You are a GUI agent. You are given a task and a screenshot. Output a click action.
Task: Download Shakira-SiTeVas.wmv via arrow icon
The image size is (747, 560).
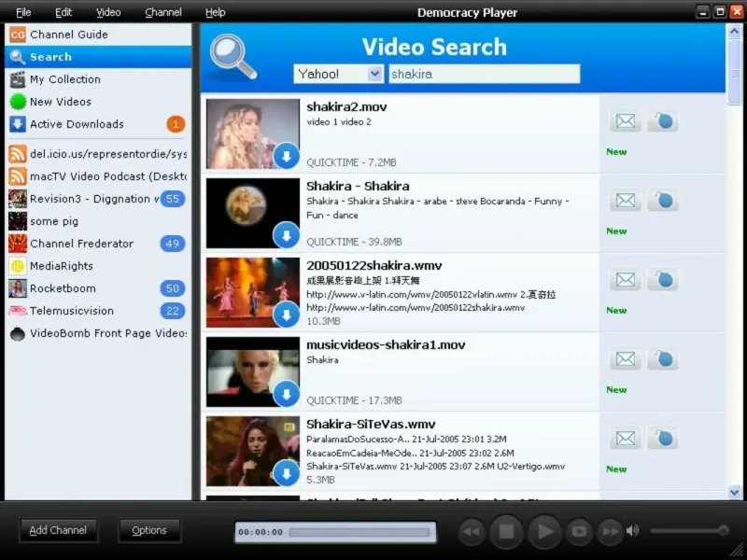(x=287, y=473)
